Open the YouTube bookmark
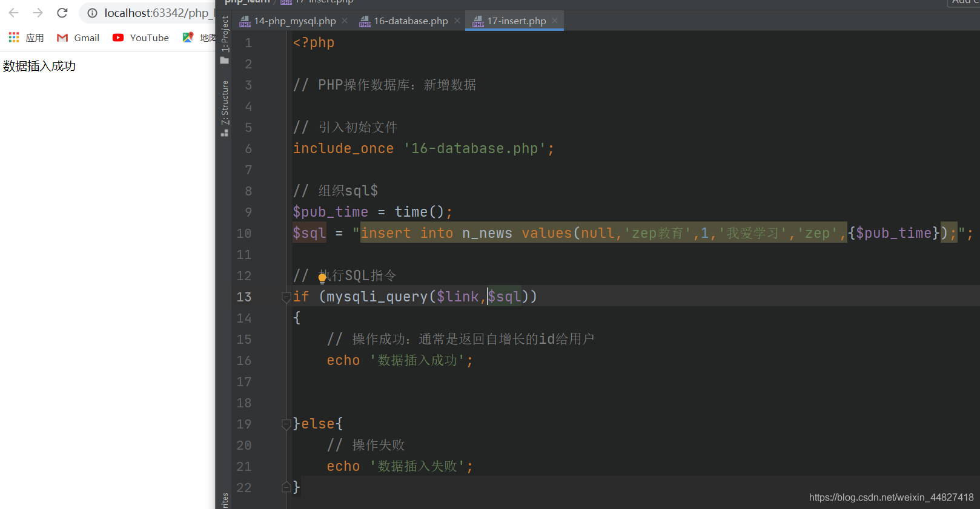Viewport: 980px width, 509px height. point(141,38)
